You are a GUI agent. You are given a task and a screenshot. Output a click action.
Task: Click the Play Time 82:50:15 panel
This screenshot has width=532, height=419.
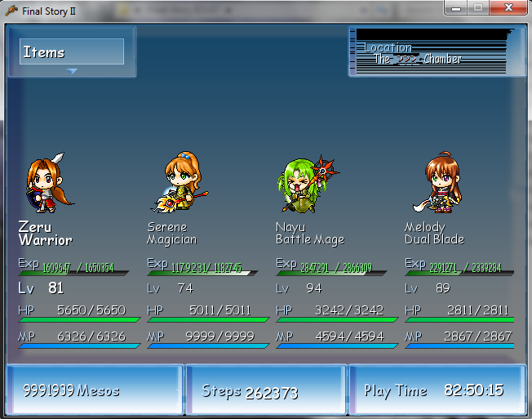pos(437,390)
